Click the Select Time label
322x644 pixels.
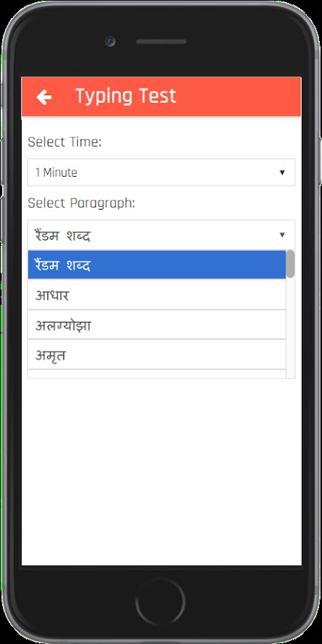(x=64, y=142)
